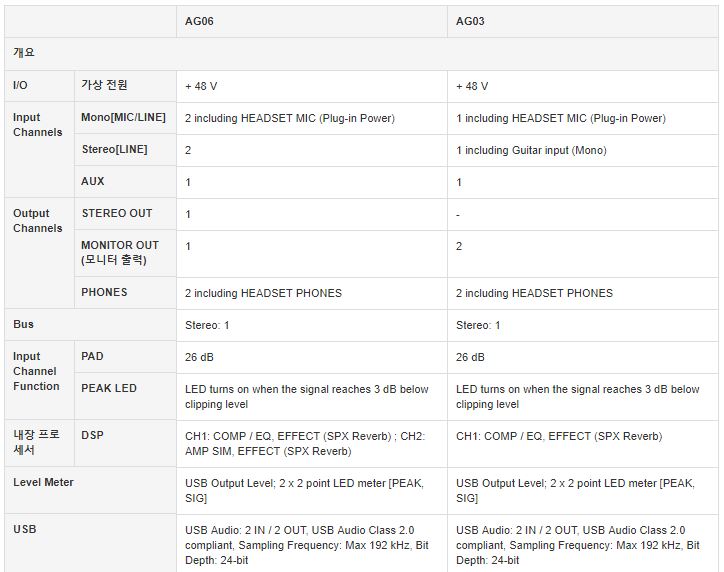Click AG03 'Stereo: 1' bus value
The image size is (724, 572).
click(x=478, y=325)
